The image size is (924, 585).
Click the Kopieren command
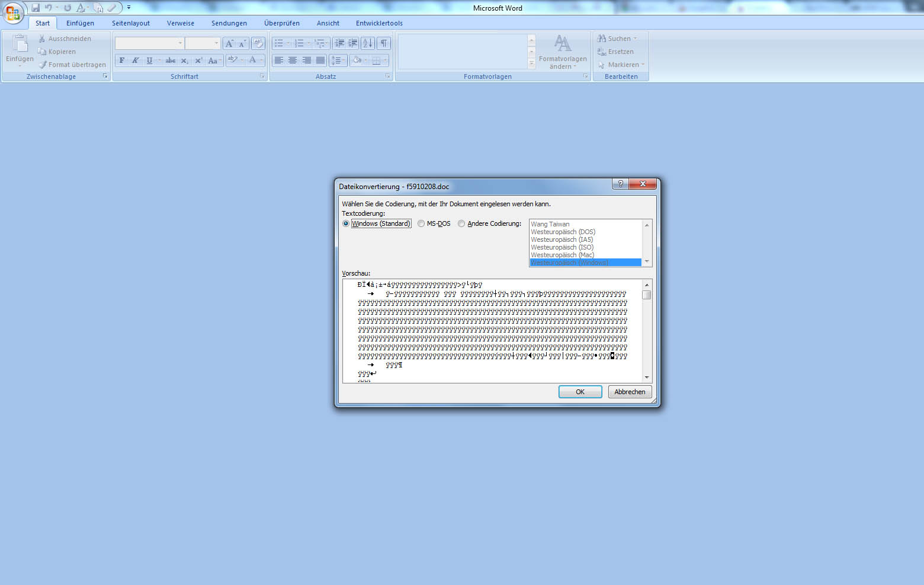pyautogui.click(x=57, y=52)
